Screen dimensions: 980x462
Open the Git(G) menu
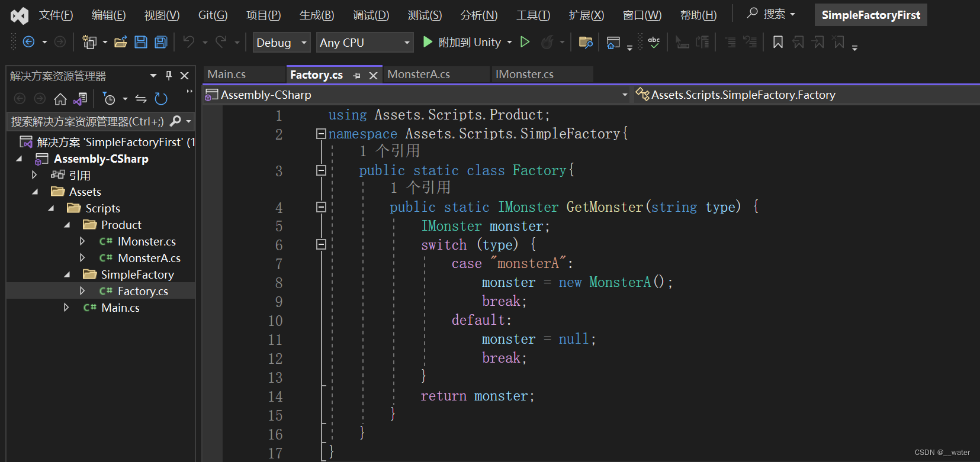pyautogui.click(x=213, y=15)
